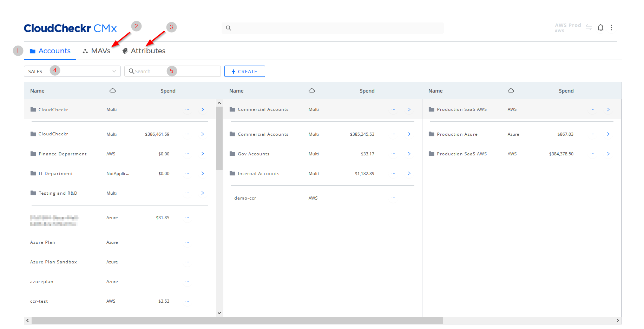The width and height of the screenshot is (644, 329).
Task: Click scroll-down arrow of first panel
Action: coord(219,313)
